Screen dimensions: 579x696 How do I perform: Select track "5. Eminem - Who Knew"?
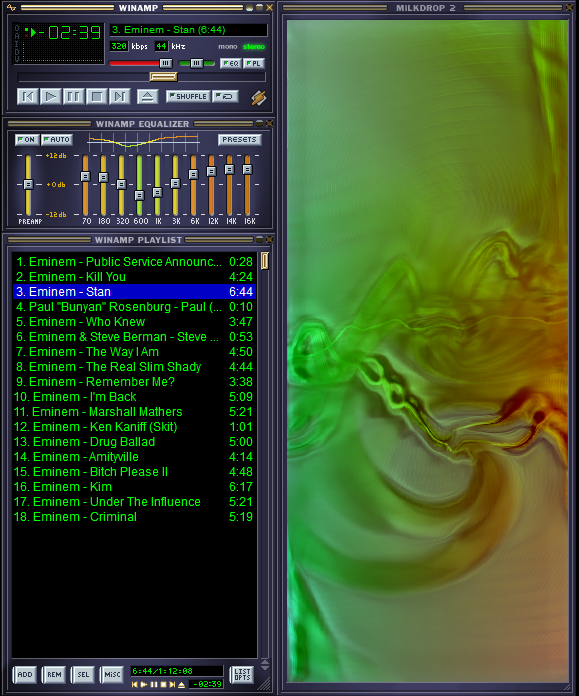(x=134, y=322)
